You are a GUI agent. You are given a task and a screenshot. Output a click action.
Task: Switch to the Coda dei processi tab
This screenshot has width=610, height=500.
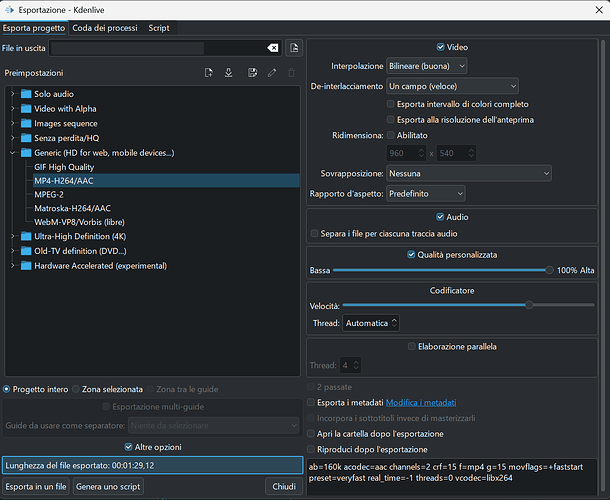coord(105,28)
